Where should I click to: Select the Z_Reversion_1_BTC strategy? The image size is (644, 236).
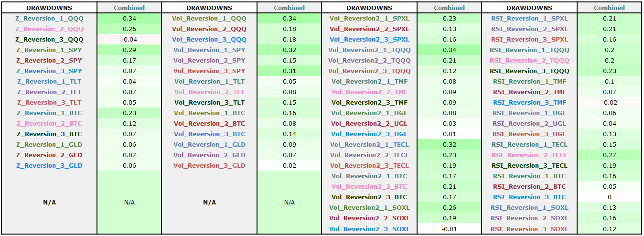(x=49, y=113)
